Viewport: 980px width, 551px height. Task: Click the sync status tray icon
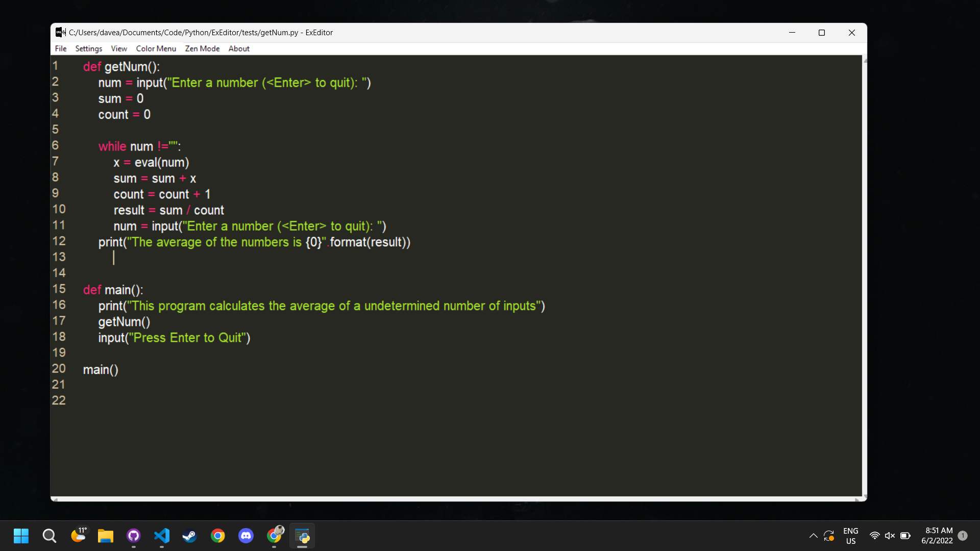tap(829, 536)
